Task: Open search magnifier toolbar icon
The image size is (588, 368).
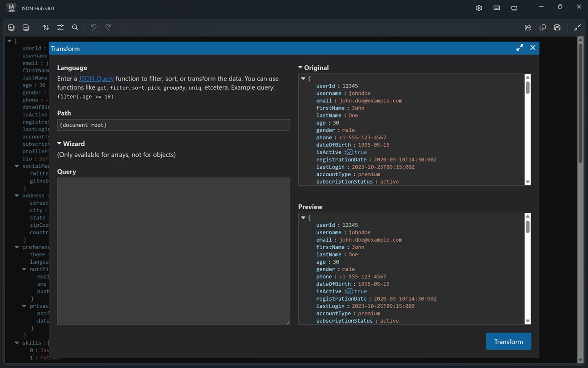Action: click(75, 28)
